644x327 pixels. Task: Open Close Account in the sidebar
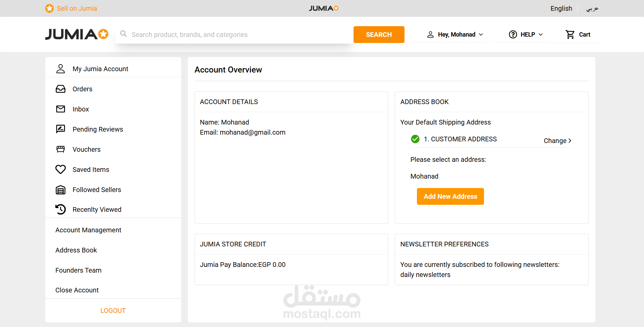[x=77, y=290]
